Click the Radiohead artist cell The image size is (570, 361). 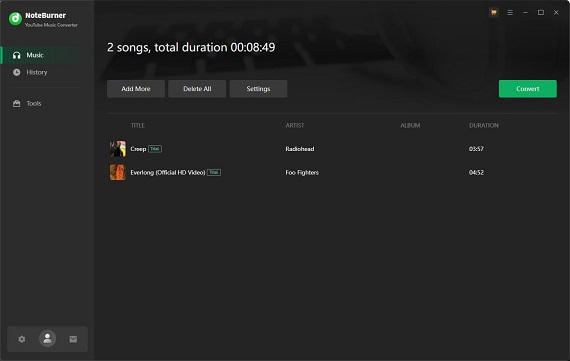pos(300,149)
